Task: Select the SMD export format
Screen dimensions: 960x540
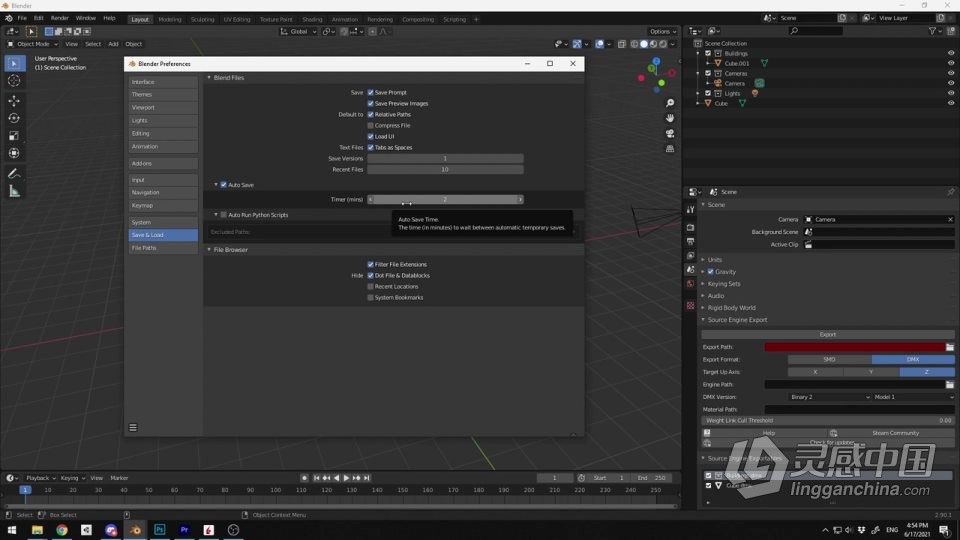Action: tap(829, 359)
